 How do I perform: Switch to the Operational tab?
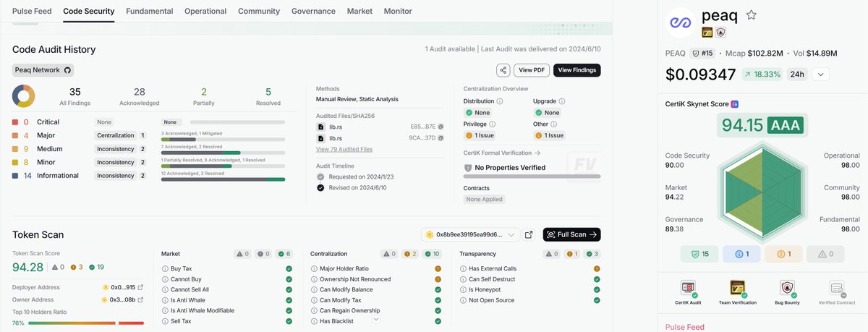coord(205,12)
